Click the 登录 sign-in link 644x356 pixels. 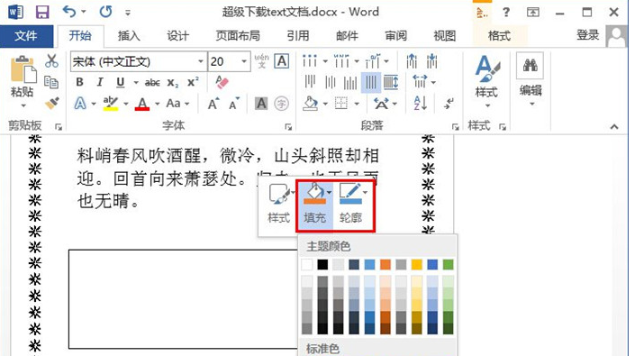coord(588,35)
